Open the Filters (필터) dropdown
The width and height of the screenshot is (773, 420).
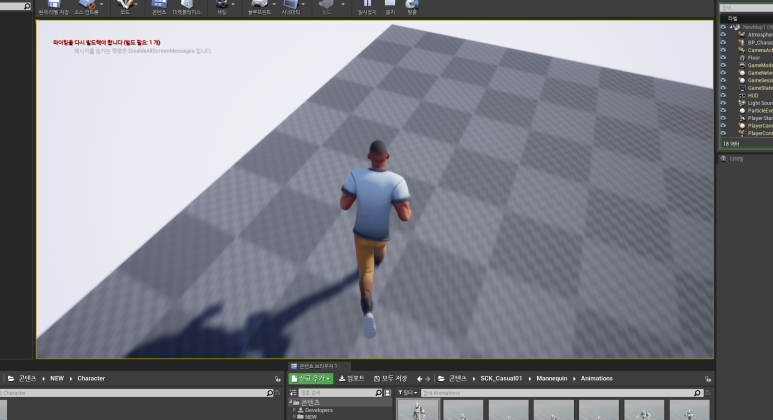(408, 393)
